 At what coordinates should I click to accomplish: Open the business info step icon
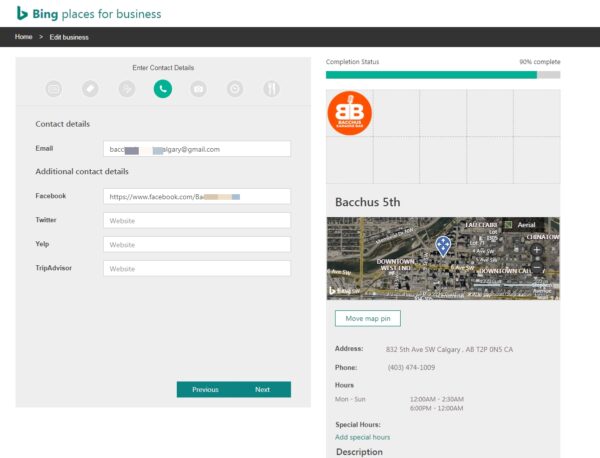[x=54, y=89]
